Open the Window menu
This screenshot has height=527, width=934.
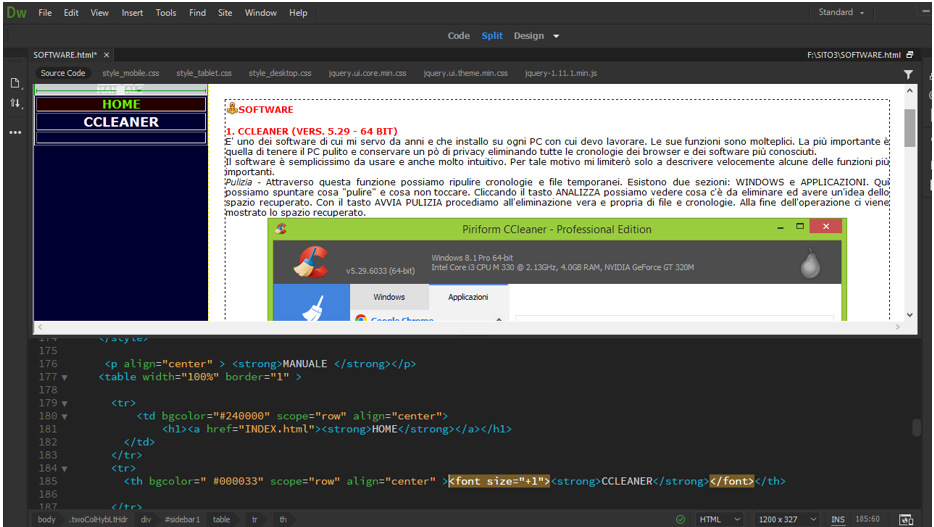point(260,13)
